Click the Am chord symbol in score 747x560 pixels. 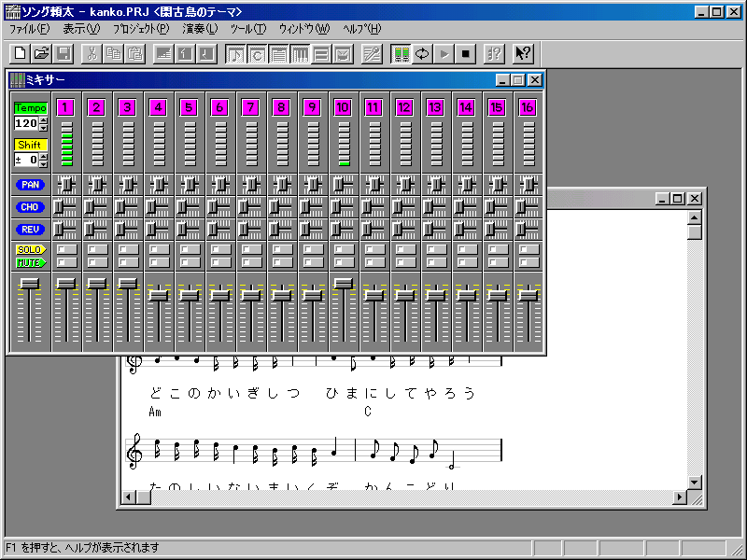coord(155,412)
